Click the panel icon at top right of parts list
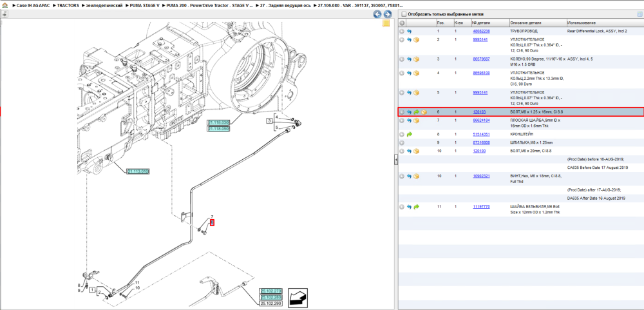This screenshot has width=644, height=310. click(639, 14)
